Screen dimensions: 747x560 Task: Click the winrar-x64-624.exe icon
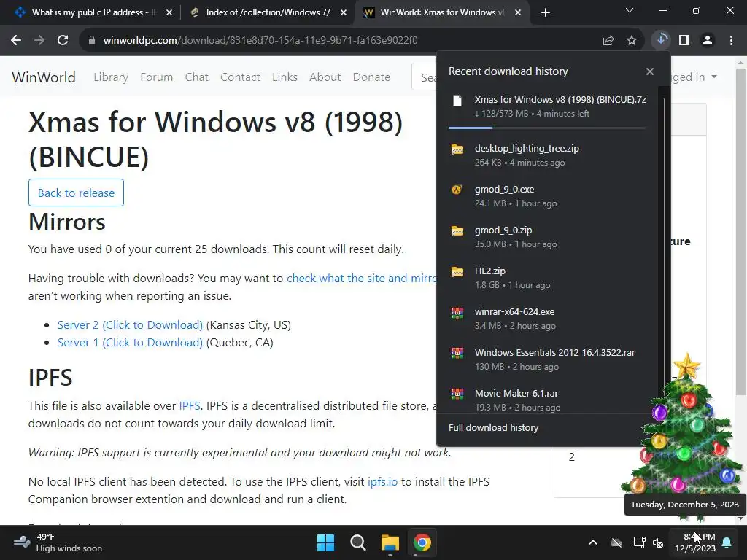(457, 312)
